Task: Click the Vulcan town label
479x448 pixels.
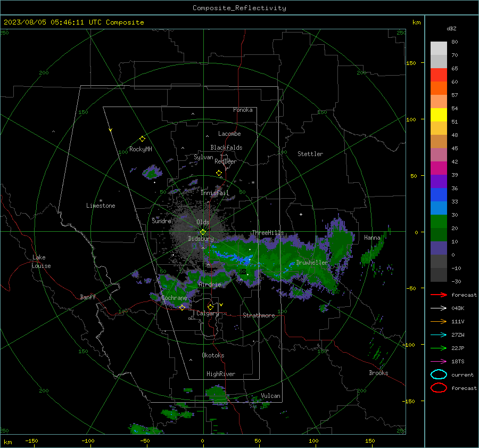Action: (270, 396)
